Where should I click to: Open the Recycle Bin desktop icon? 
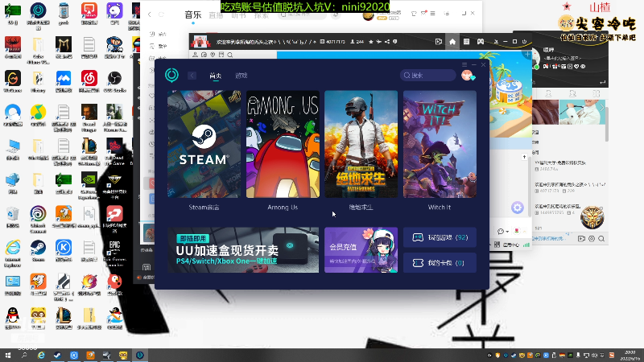click(x=13, y=216)
